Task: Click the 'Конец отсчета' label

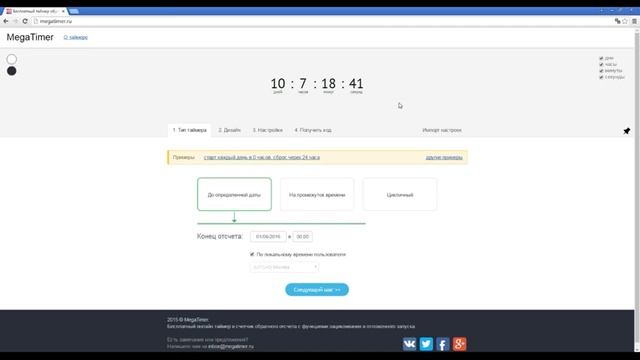Action: click(220, 237)
